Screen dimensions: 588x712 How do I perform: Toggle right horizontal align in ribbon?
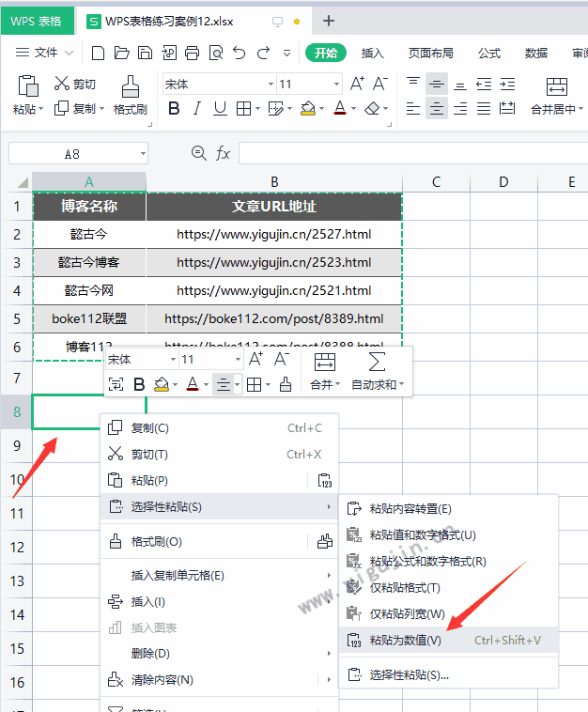click(460, 109)
